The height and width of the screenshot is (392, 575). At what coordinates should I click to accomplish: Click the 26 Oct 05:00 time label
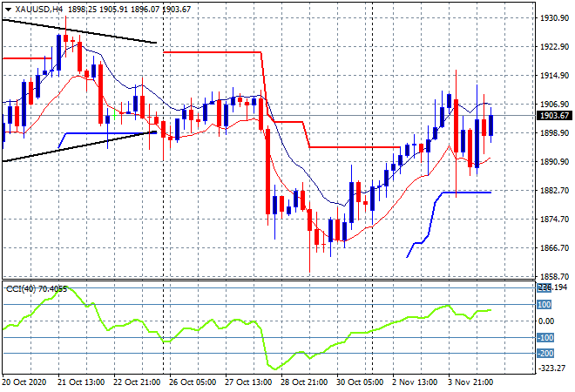[x=193, y=382]
